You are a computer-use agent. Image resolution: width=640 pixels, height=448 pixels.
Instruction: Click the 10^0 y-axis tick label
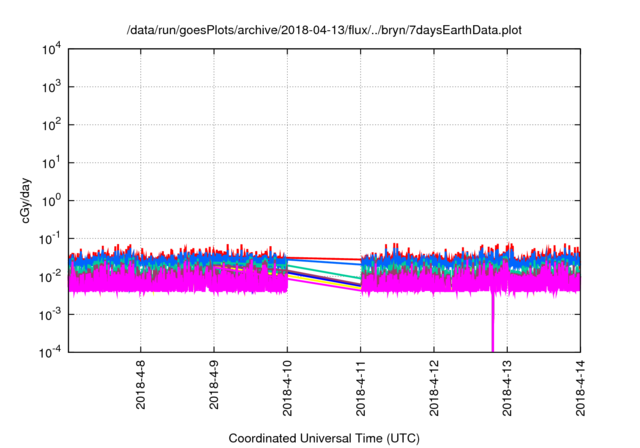pyautogui.click(x=51, y=201)
